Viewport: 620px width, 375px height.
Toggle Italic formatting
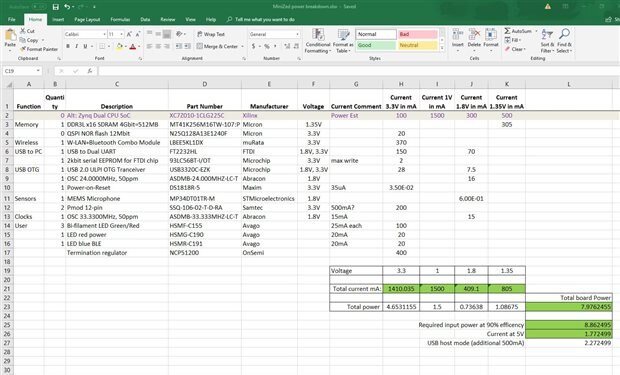click(77, 47)
